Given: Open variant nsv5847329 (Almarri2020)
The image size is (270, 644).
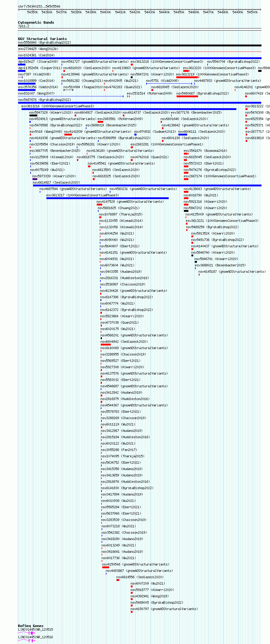Looking at the screenshot, I should point(51,112).
